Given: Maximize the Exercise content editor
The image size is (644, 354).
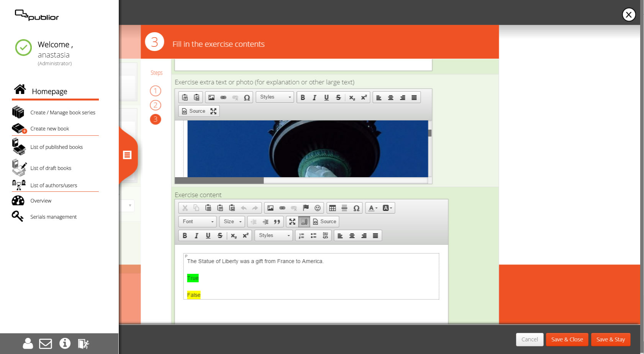Looking at the screenshot, I should (292, 222).
